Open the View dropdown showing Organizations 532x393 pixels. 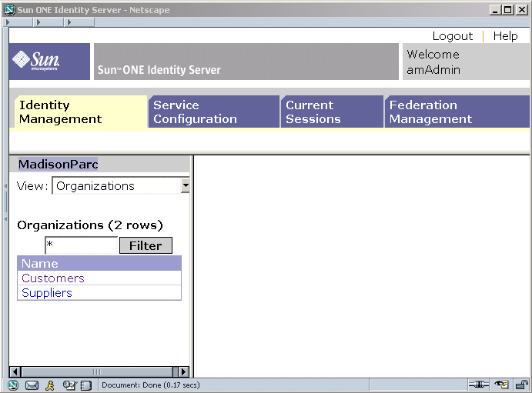click(x=121, y=185)
